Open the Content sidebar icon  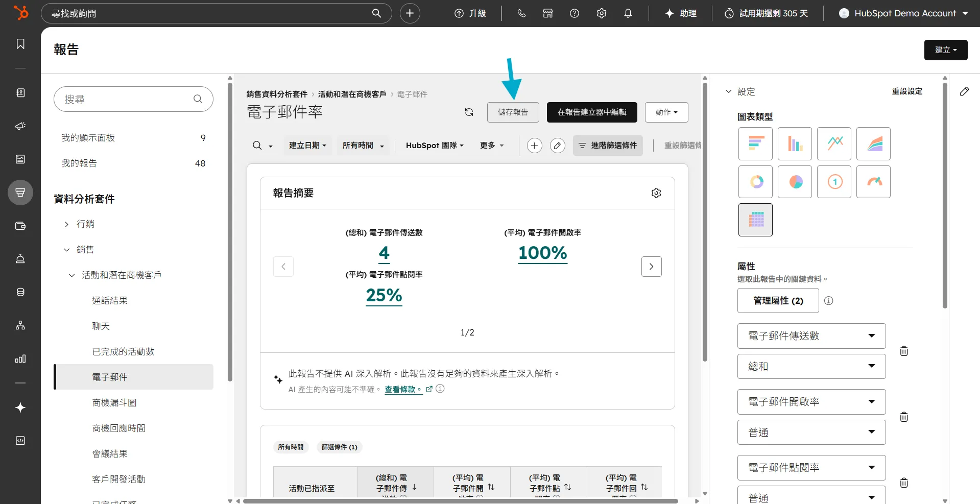(x=20, y=159)
